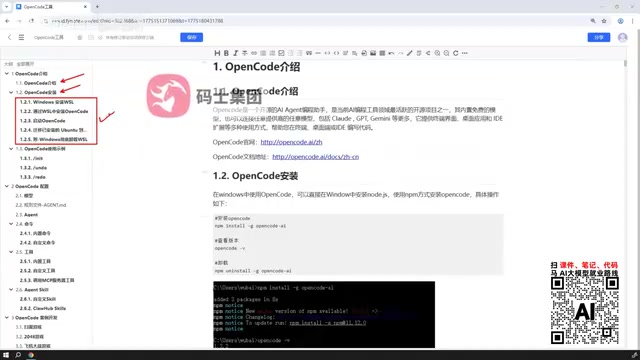Open browser tab list dropdown
This screenshot has height=360, width=640.
point(6,7)
